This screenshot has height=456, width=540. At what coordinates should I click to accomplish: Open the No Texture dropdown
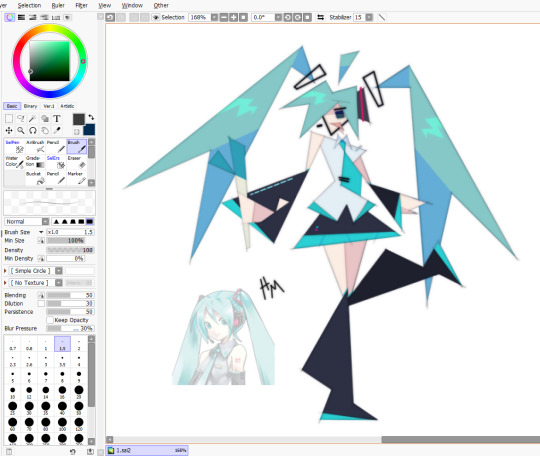coord(59,283)
